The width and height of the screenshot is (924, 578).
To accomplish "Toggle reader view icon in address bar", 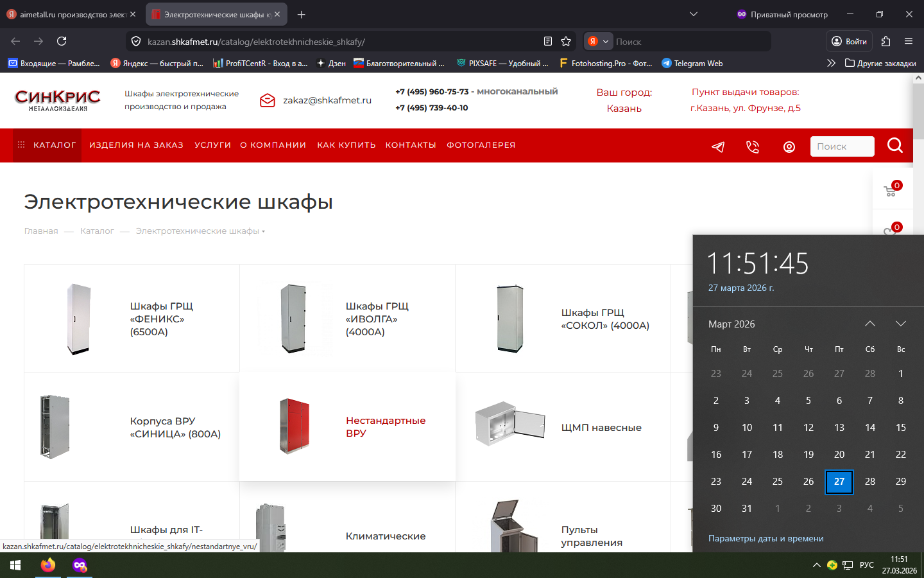I will (548, 41).
